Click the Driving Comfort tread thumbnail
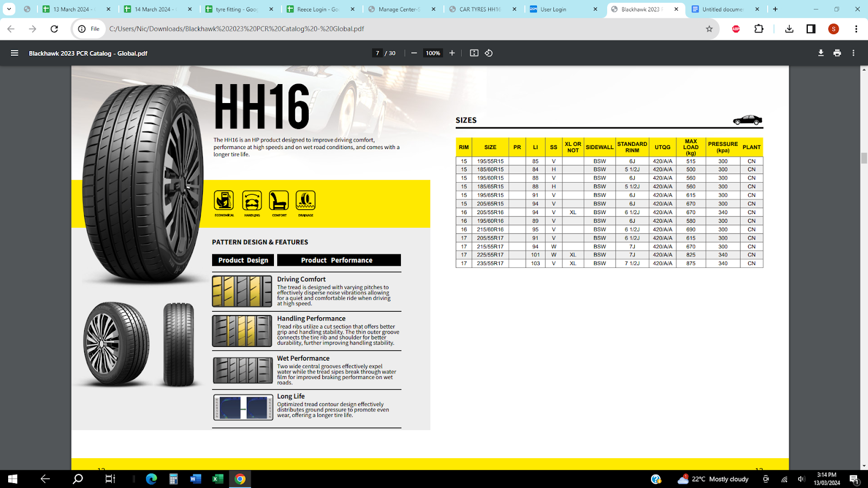This screenshot has height=488, width=868. tap(242, 291)
